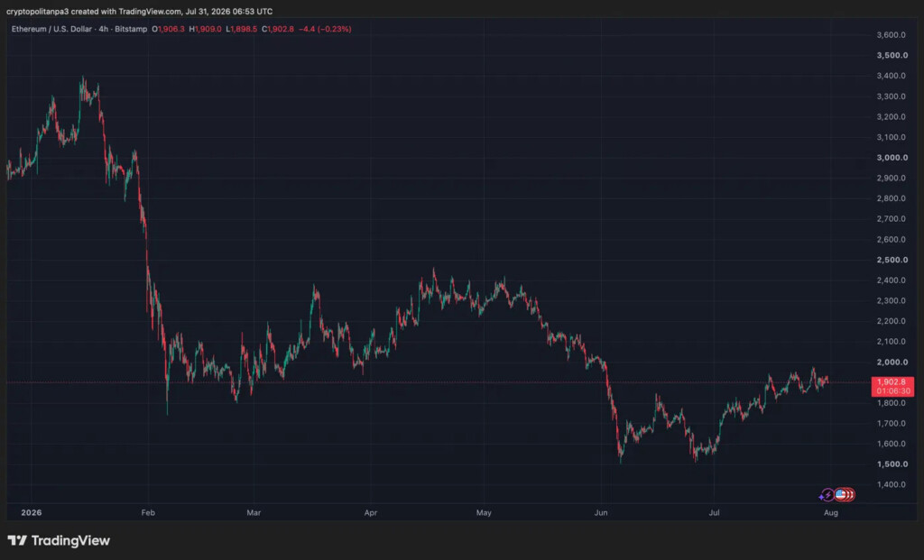Click the change value −4.4 (−0.23%)
Image resolution: width=924 pixels, height=560 pixels.
[325, 29]
